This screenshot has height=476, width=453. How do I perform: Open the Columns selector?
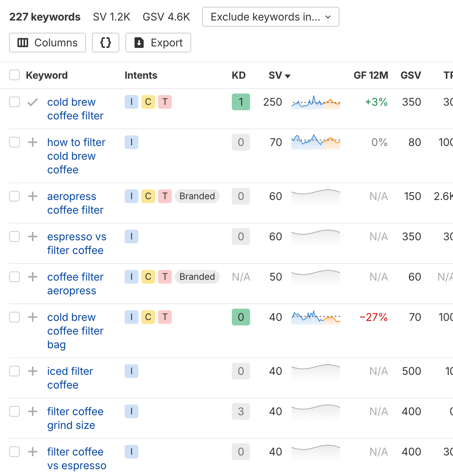[48, 43]
